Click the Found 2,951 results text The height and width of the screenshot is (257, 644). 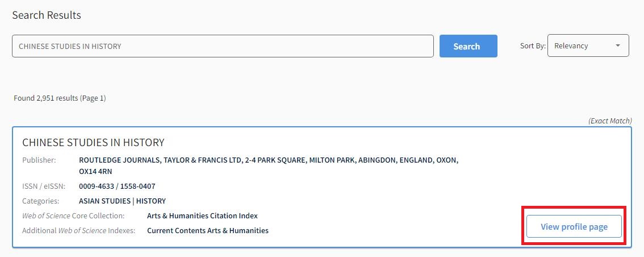[60, 98]
